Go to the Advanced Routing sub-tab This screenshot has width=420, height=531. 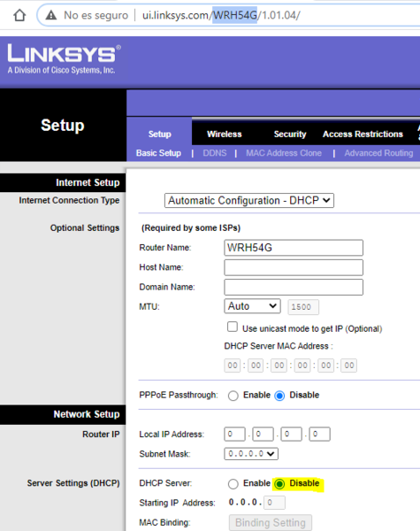378,153
